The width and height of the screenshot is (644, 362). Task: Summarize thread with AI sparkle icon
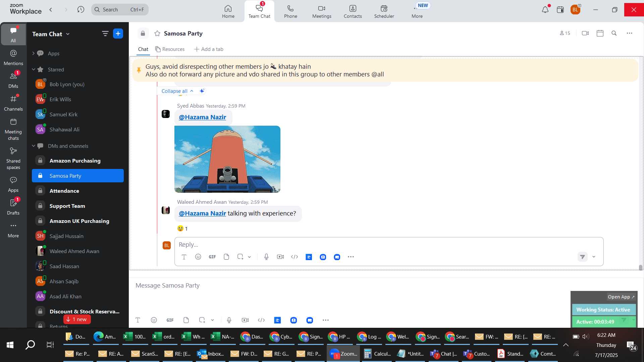click(x=202, y=91)
